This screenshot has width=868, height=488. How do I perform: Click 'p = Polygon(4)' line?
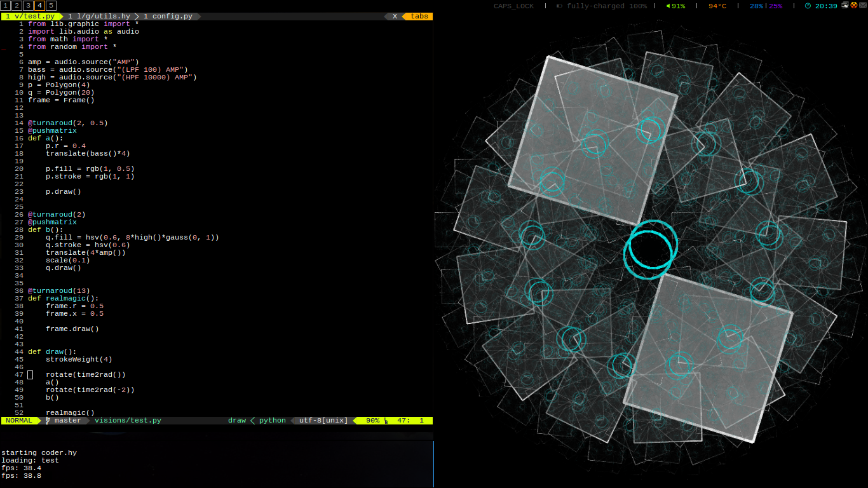(59, 85)
